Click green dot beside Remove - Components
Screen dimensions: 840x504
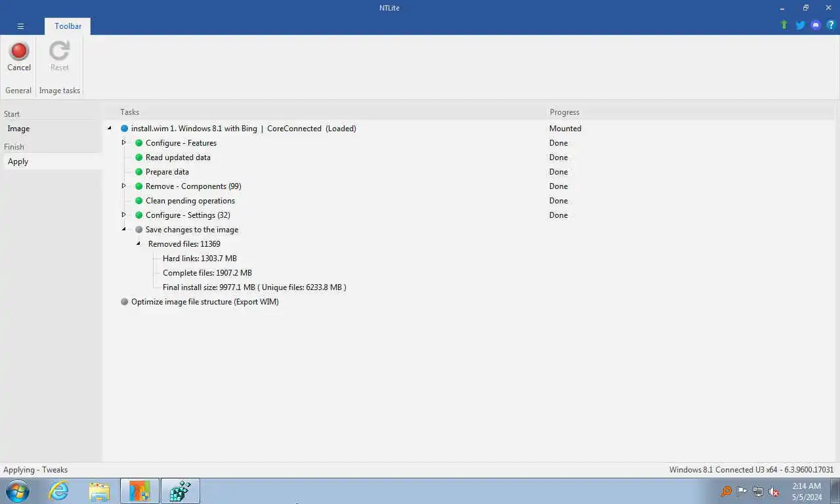(138, 186)
